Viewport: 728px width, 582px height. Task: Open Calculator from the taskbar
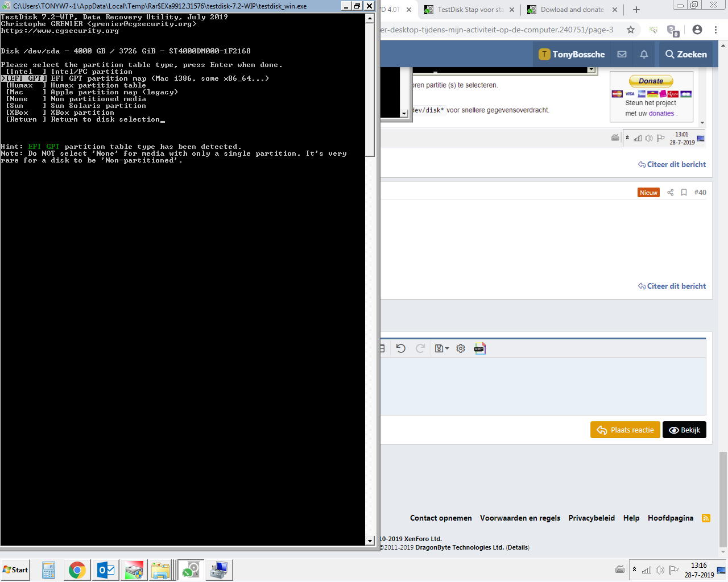49,570
